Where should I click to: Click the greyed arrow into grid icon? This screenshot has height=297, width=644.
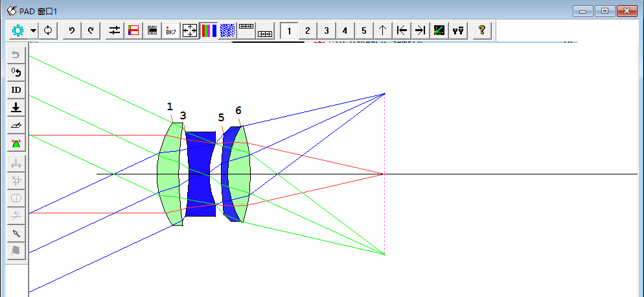point(16,180)
